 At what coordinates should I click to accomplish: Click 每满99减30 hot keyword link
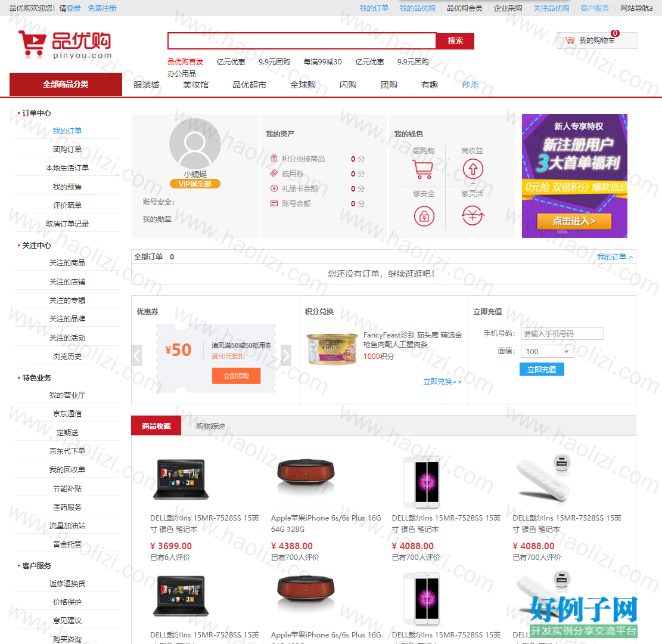(x=322, y=61)
